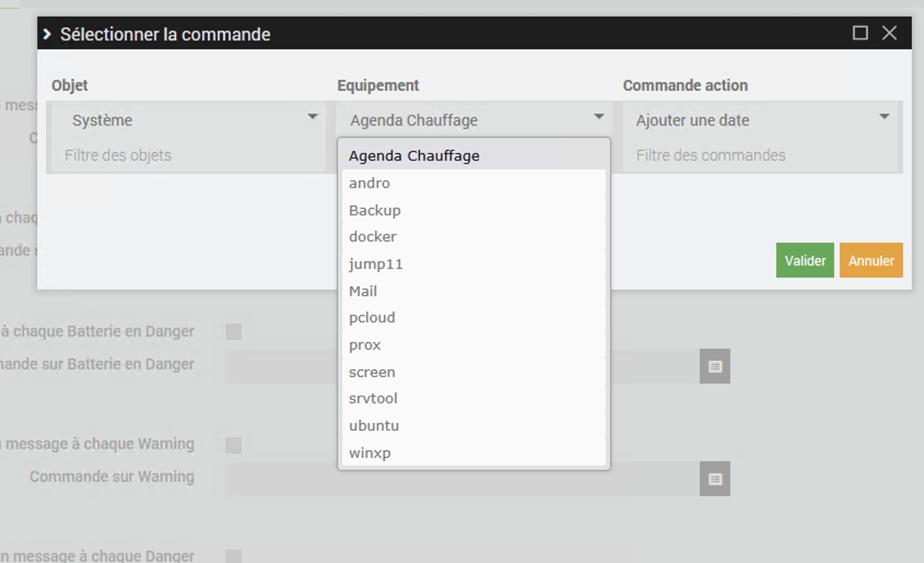This screenshot has width=924, height=563.
Task: Open the Equipement dropdown showing Agenda Chauffage
Action: pyautogui.click(x=474, y=120)
